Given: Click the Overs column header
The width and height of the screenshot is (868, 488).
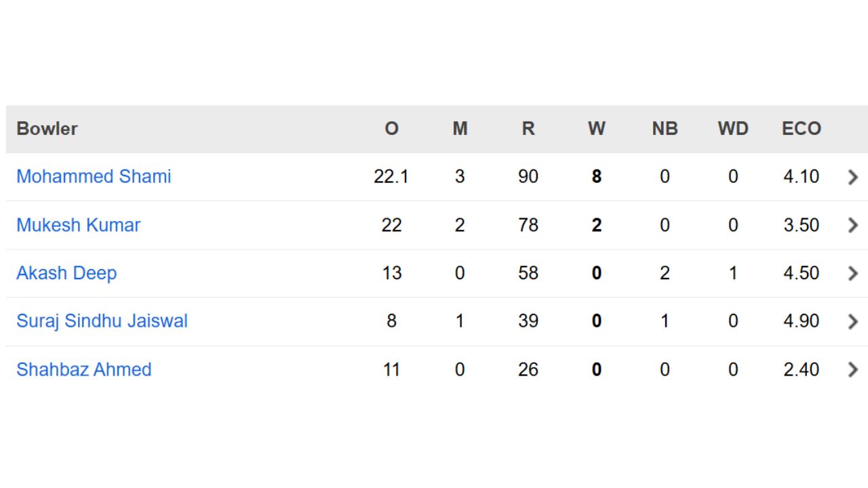Looking at the screenshot, I should [x=393, y=129].
